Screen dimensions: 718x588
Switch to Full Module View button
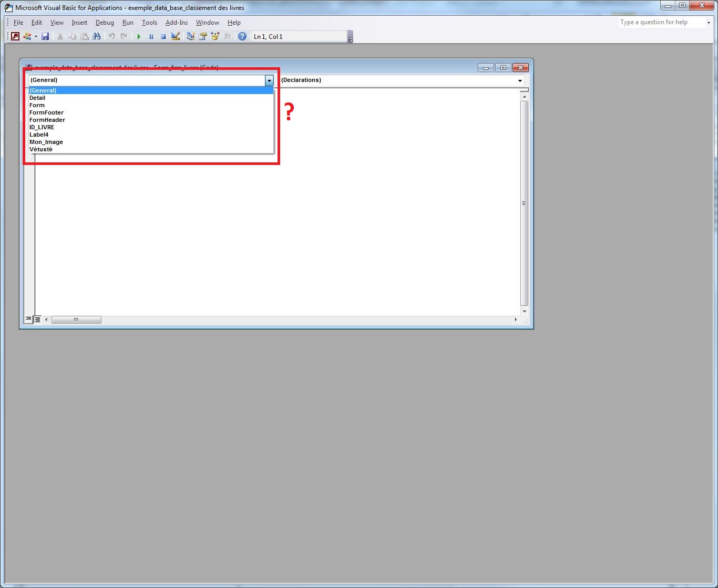(x=37, y=319)
